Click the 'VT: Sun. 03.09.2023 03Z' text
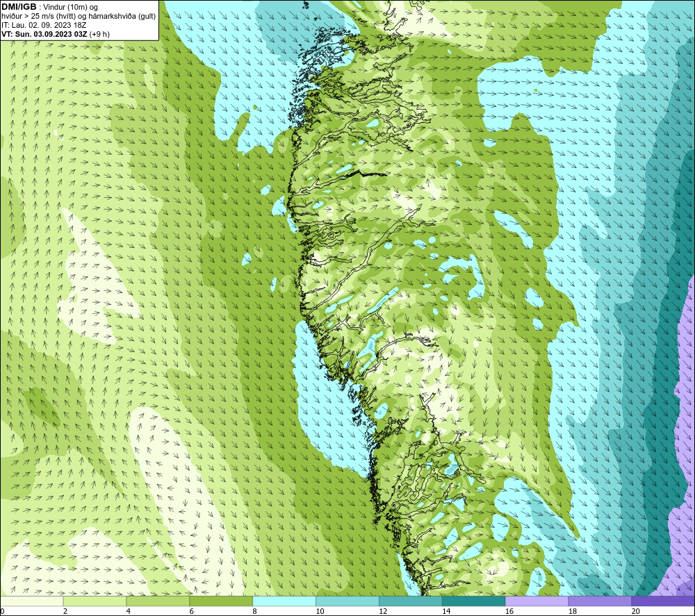 pos(44,34)
